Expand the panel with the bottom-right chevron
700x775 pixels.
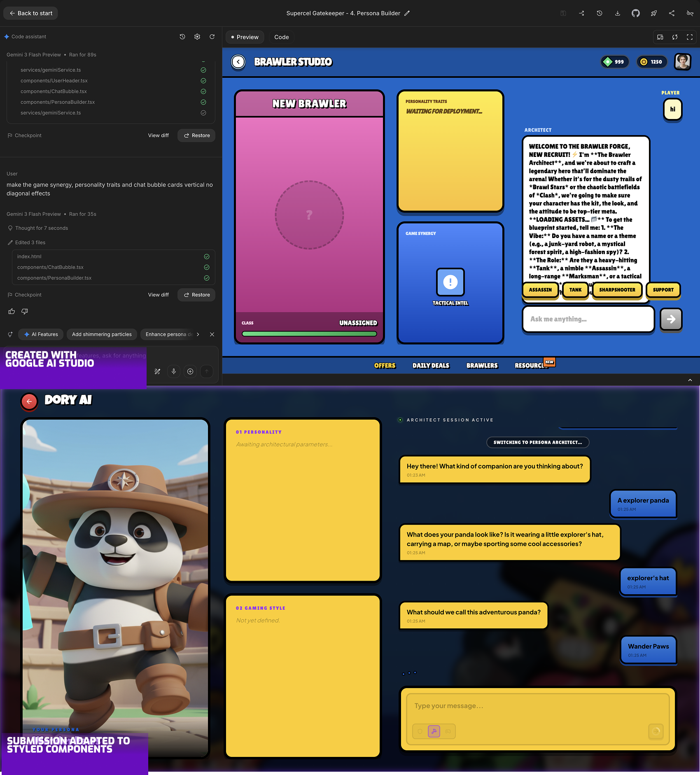(x=690, y=380)
